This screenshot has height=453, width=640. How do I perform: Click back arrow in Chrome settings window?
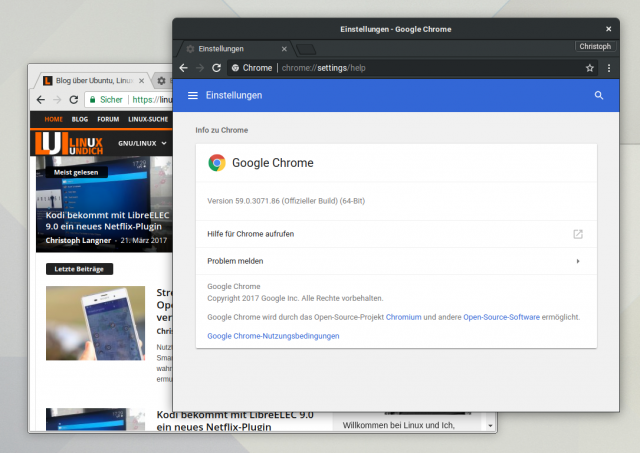184,68
